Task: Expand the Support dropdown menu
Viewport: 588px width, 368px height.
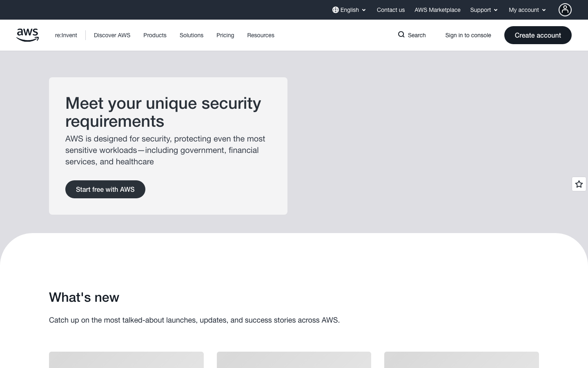Action: click(x=484, y=10)
